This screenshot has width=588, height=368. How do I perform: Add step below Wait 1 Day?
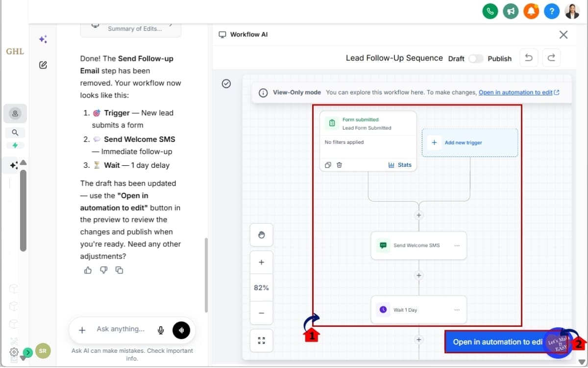[x=419, y=339]
